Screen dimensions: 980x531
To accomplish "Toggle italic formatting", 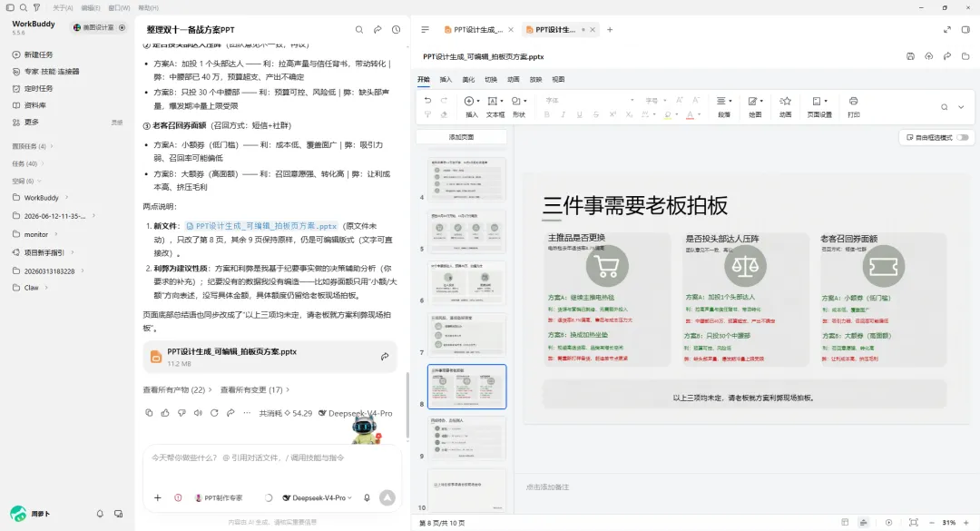I will coord(563,114).
